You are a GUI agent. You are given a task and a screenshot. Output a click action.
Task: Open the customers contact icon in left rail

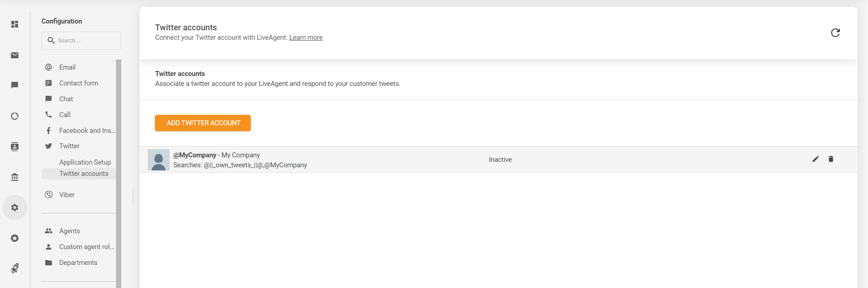click(x=15, y=146)
